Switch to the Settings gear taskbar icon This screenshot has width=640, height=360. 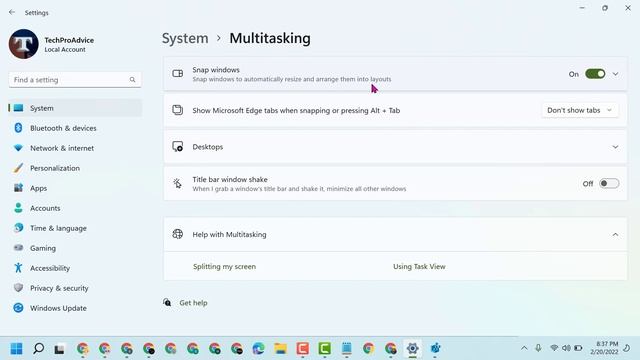point(413,349)
